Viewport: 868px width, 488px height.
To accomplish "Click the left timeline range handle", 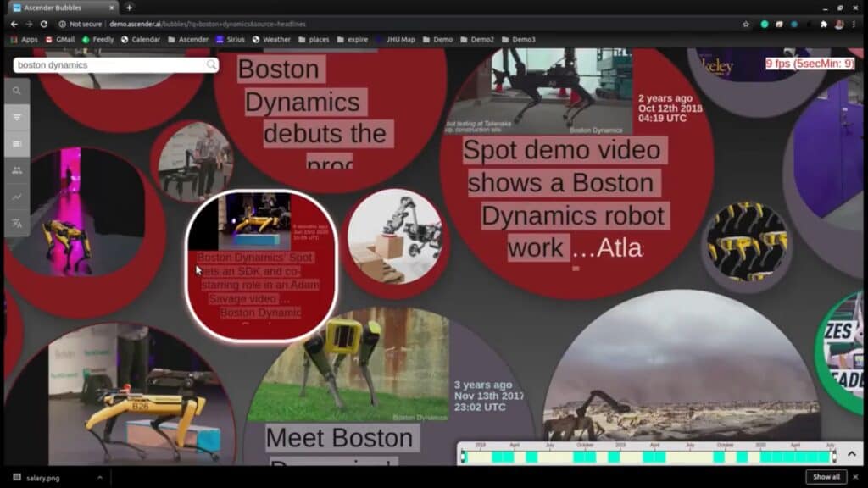I will click(x=464, y=457).
